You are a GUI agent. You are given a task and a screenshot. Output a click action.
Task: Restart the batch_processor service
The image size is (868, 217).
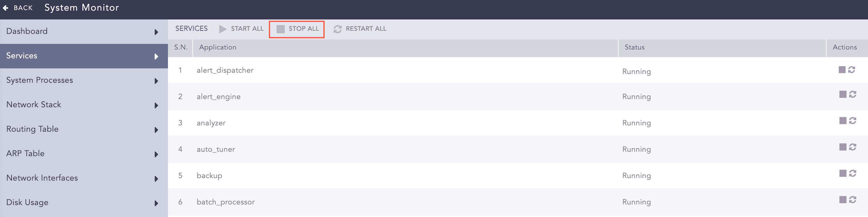pyautogui.click(x=853, y=199)
